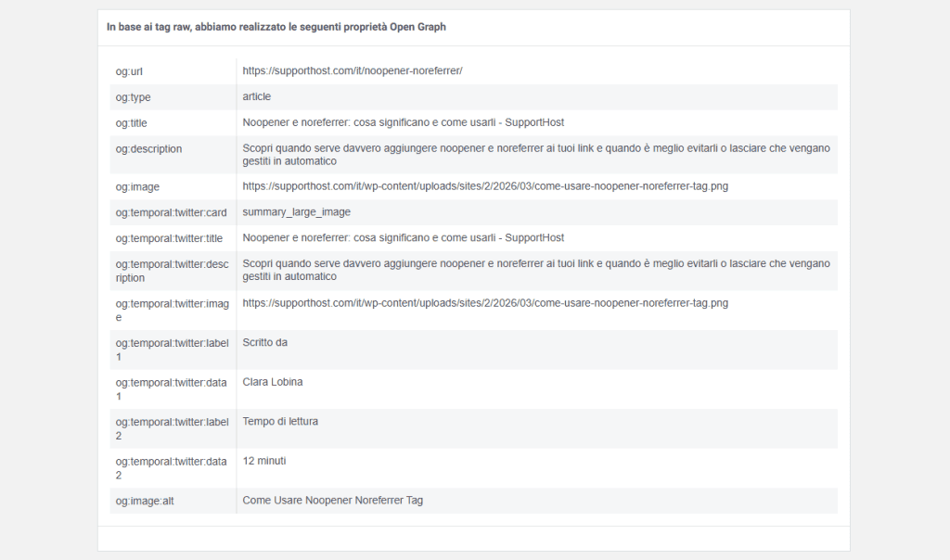
Task: Click the og:title value text 'Noopener e noreferrer'
Action: [x=403, y=122]
